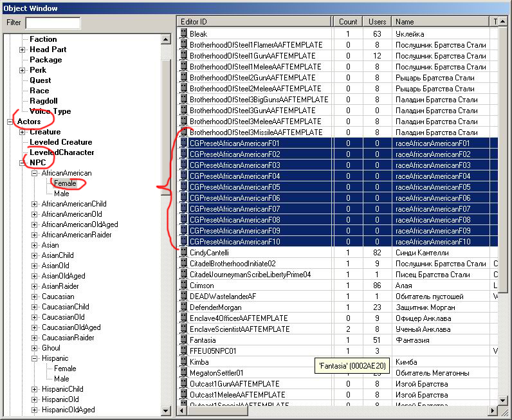
Task: Select Male under AfricanAmerican
Action: point(61,194)
